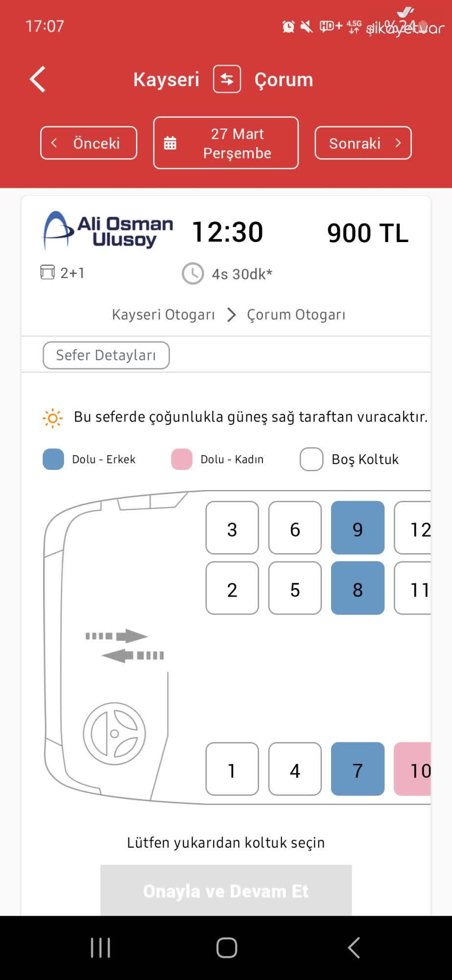452x980 pixels.
Task: Click the chevron between Kayseri Otogarı and Çorum Otogarı
Action: [231, 315]
